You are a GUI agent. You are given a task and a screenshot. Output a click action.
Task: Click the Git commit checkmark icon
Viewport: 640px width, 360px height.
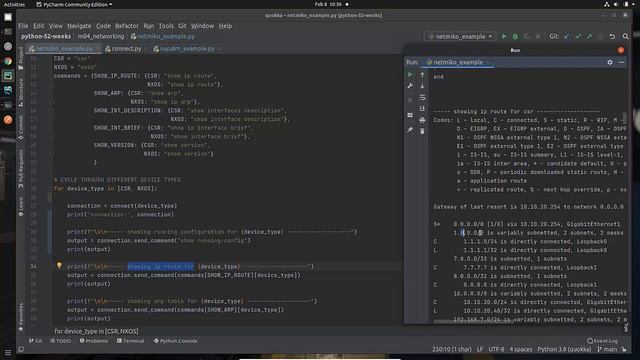click(578, 36)
